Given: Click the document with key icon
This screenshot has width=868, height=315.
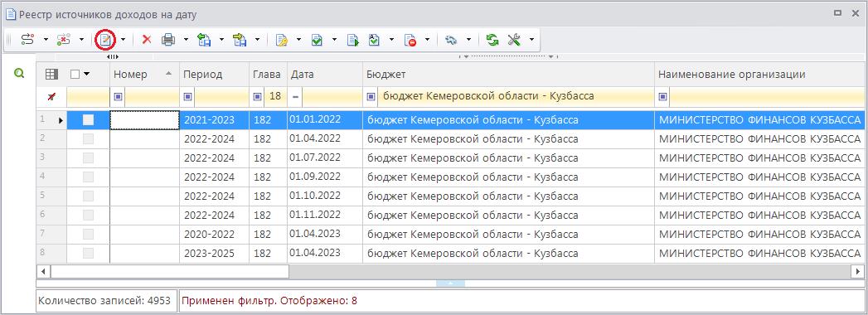Looking at the screenshot, I should pyautogui.click(x=281, y=40).
